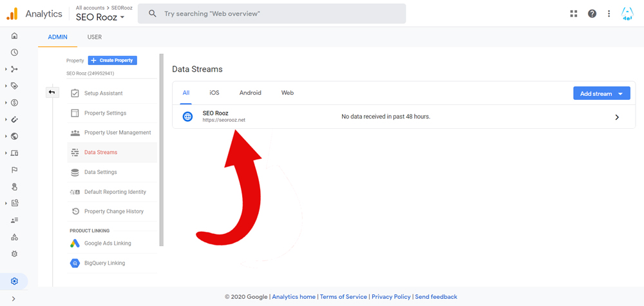Viewport: 644px width, 306px height.
Task: Click the property column vertical scrollbar
Action: 162,150
